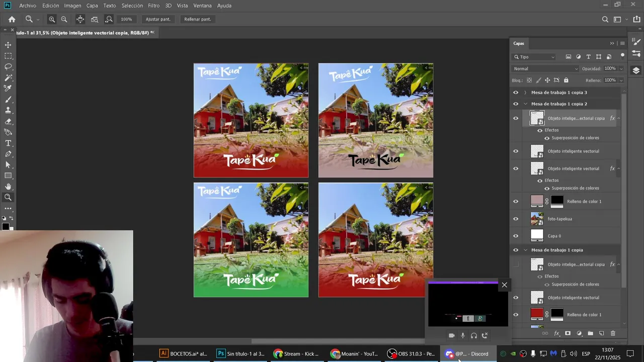Image resolution: width=644 pixels, height=362 pixels.
Task: Click the Ajustar pant. button
Action: (158, 19)
